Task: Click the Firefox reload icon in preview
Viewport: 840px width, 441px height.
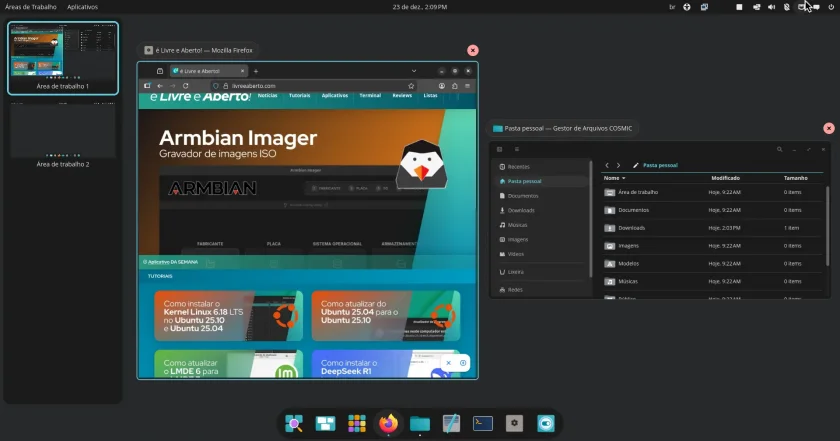Action: coord(185,86)
